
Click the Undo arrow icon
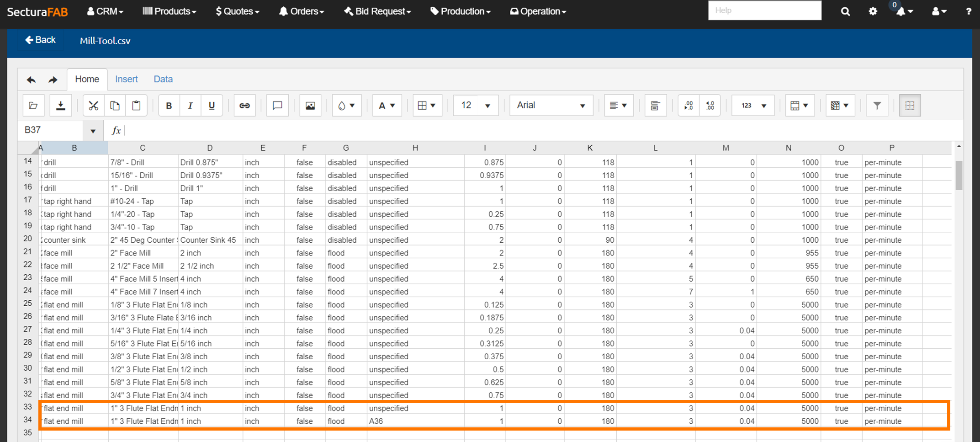(31, 80)
